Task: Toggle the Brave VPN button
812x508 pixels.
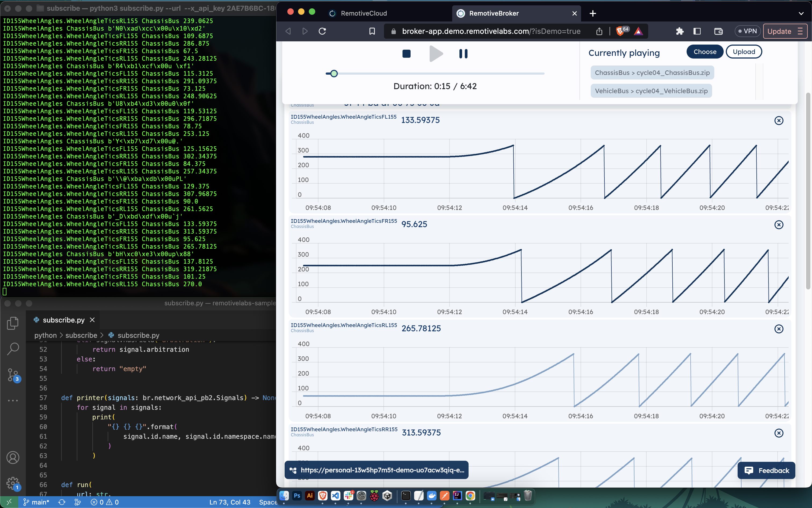Action: pos(747,31)
